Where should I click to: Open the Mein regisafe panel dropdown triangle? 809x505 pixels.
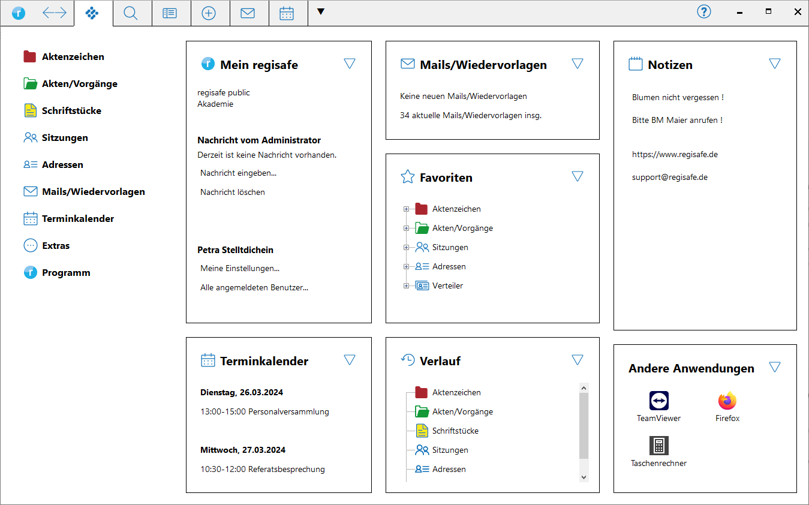pos(349,64)
